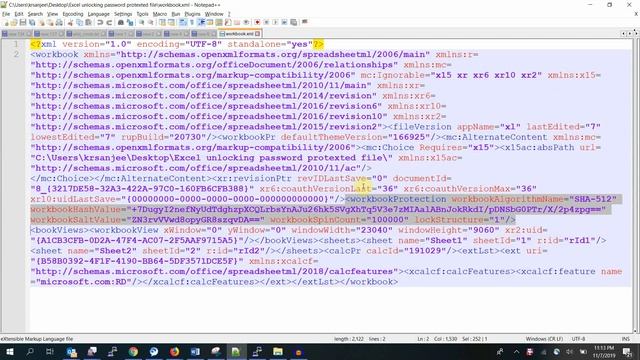The height and width of the screenshot is (360, 640).
Task: Open the Encoding menu
Action: click(x=73, y=14)
